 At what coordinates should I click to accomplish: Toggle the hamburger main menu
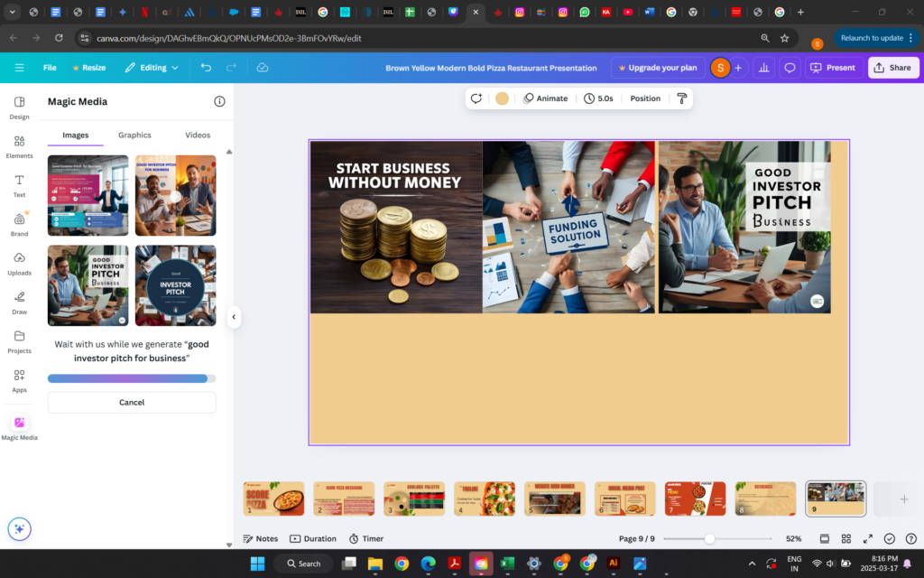[19, 68]
